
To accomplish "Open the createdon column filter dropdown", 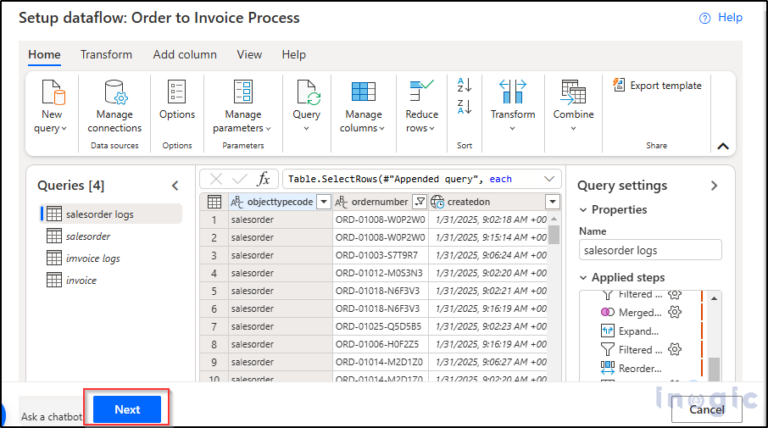I will tap(552, 202).
